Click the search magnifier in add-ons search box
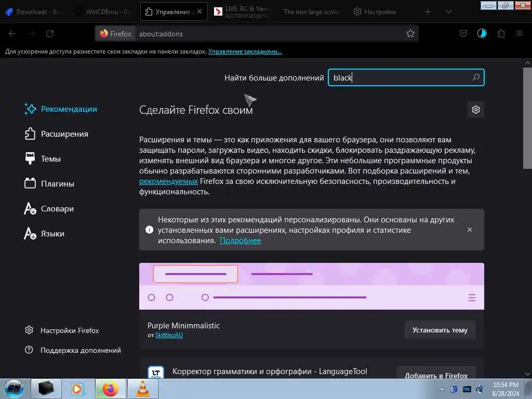Viewport: 532px width, 399px height. (x=476, y=77)
